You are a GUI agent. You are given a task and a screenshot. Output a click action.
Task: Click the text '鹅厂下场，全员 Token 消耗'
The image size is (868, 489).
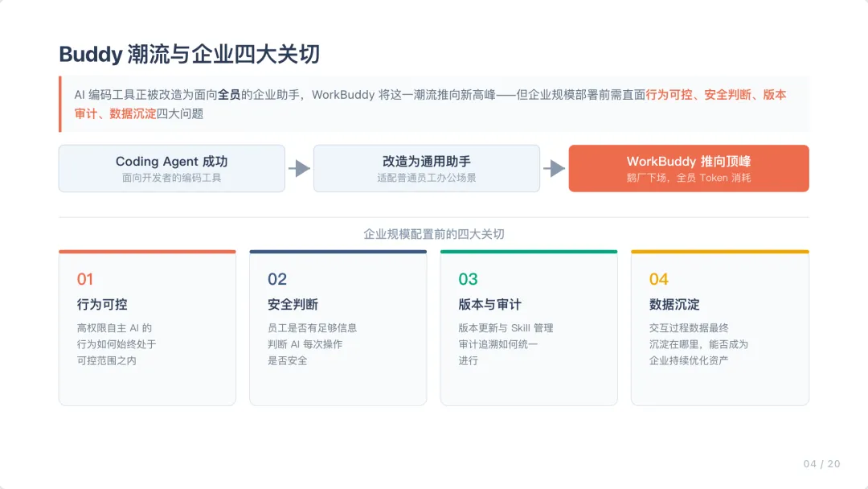coord(689,178)
